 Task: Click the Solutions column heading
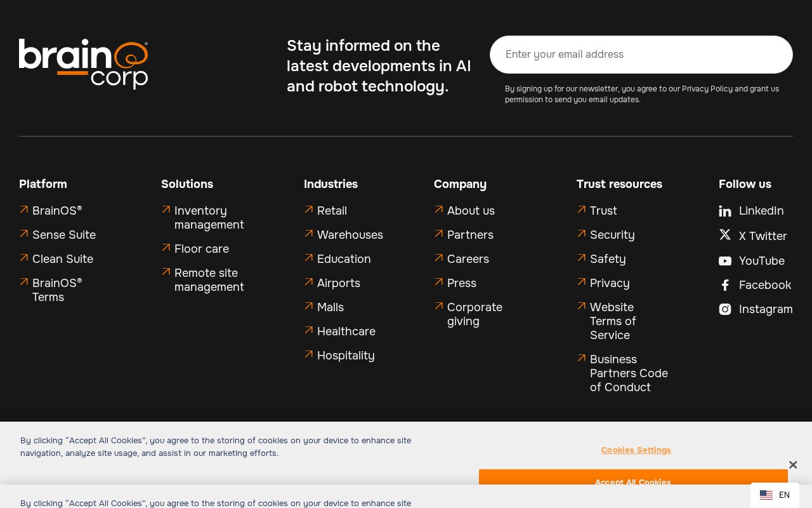187,184
